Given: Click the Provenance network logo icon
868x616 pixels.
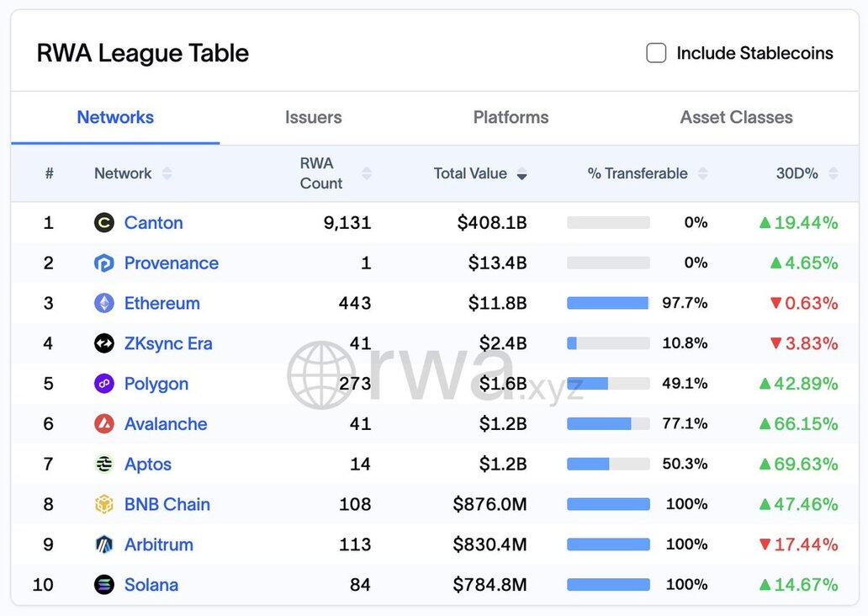Looking at the screenshot, I should pyautogui.click(x=104, y=263).
